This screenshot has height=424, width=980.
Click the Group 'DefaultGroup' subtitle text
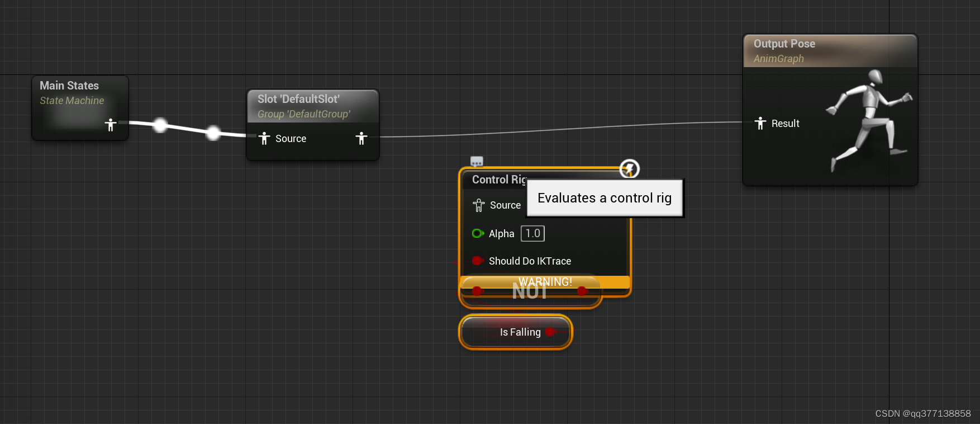point(304,114)
